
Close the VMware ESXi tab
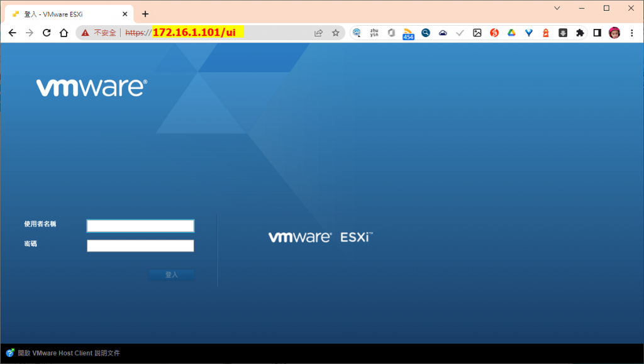[x=125, y=14]
